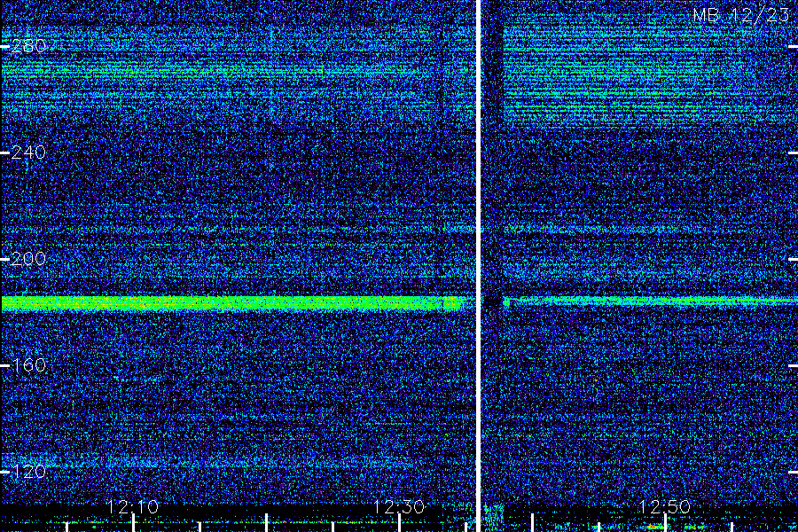Click the tick mark under 12:30
This screenshot has width=798, height=532.
click(x=399, y=523)
